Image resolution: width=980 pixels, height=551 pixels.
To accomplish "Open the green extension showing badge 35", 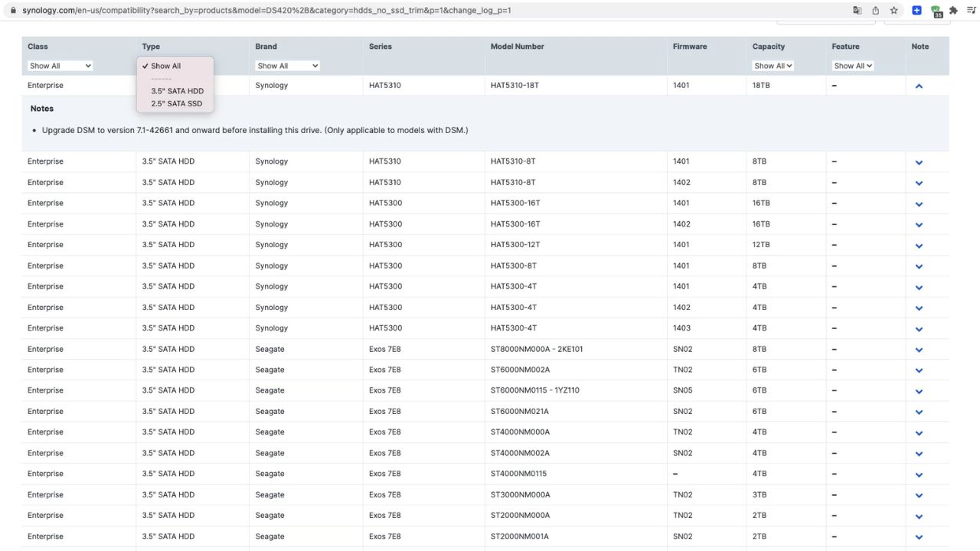I will tap(936, 10).
